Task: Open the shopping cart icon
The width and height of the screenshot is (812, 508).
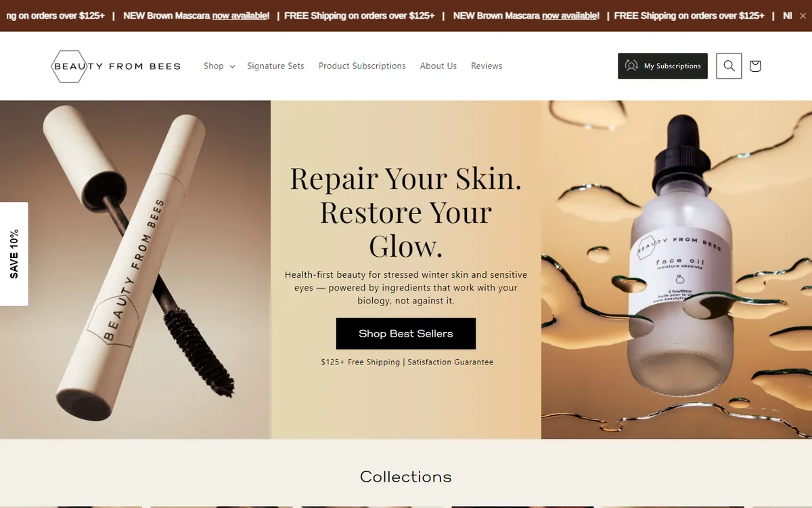Action: (x=755, y=66)
